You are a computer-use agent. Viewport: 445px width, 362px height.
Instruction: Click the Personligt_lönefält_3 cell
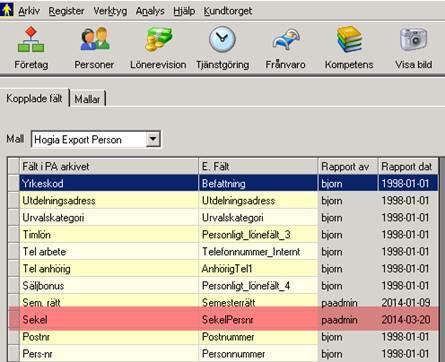258,235
